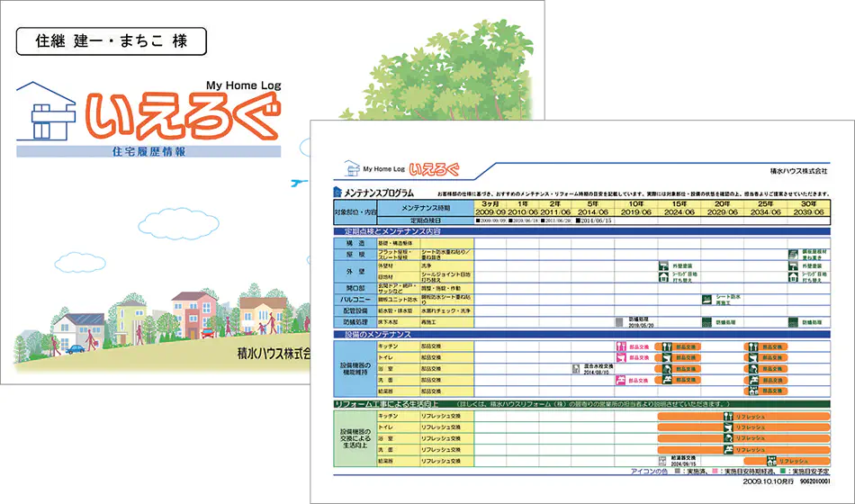This screenshot has width=855, height=504.
Task: Click the 構造 row label
Action: pyautogui.click(x=355, y=243)
